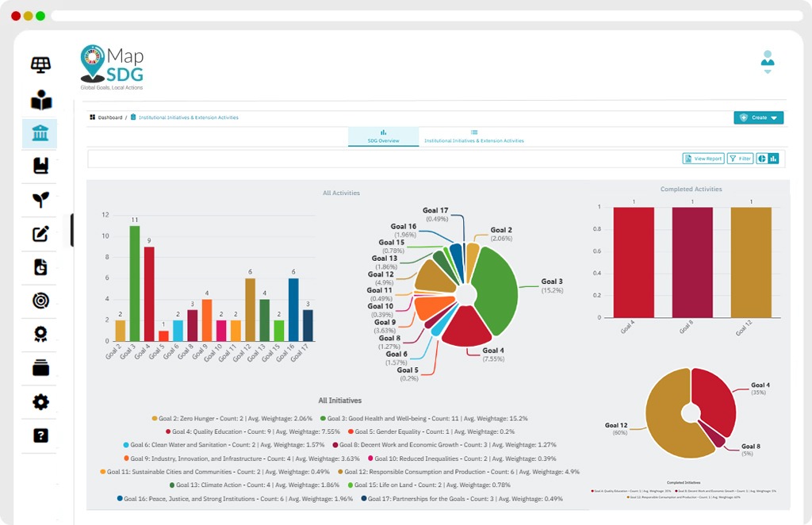The width and height of the screenshot is (812, 525).
Task: Open settings gear in sidebar
Action: 40,402
